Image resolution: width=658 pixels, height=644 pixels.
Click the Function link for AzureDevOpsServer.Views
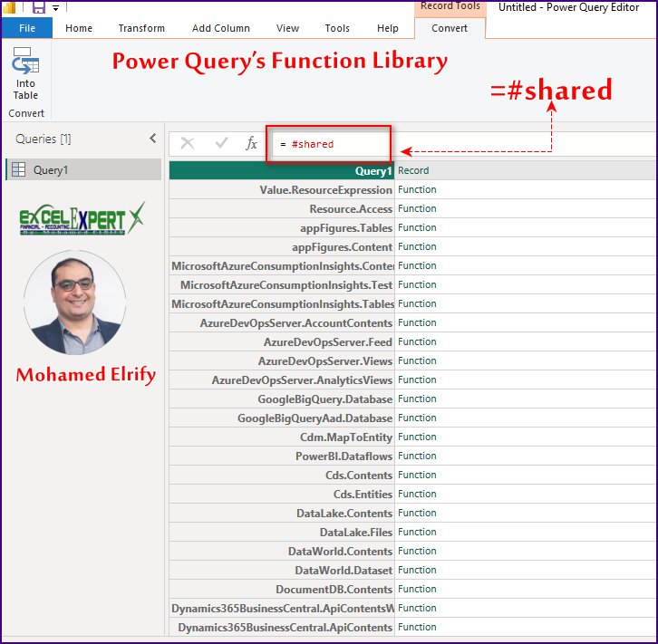pyautogui.click(x=417, y=360)
